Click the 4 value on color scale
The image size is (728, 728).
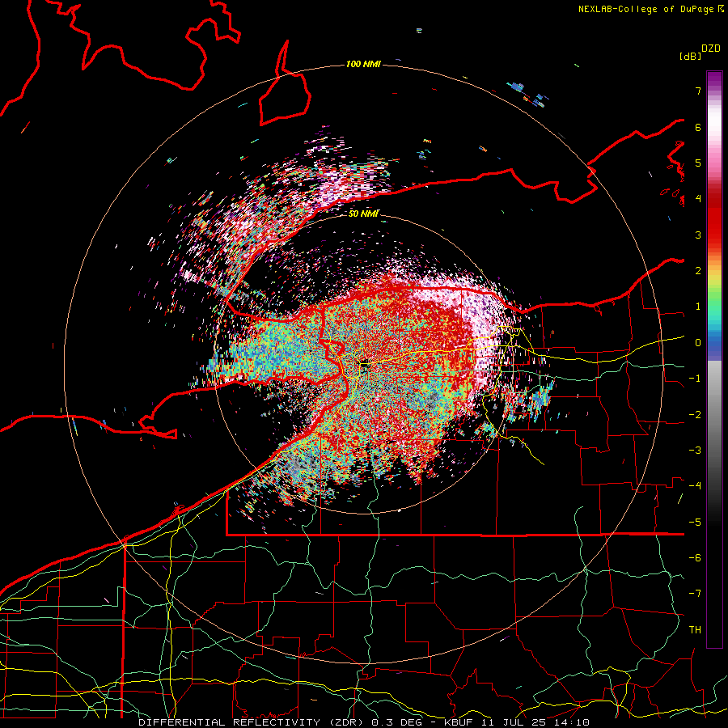[698, 199]
